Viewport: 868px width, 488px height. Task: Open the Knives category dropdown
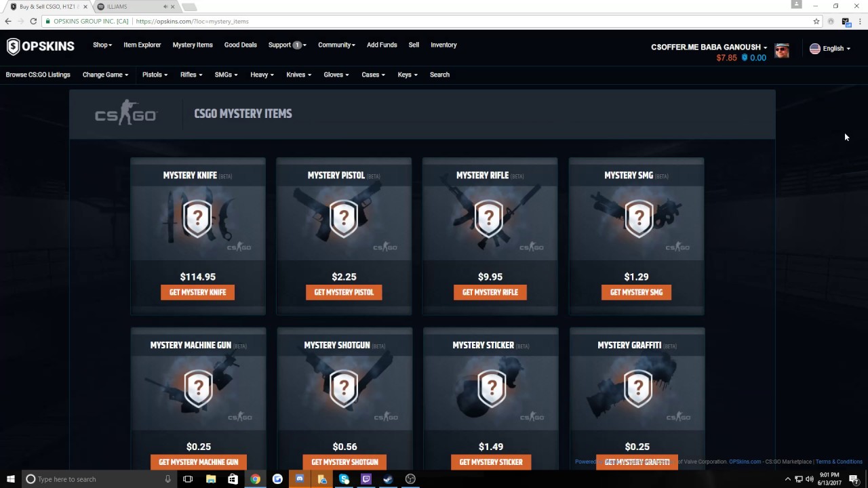pyautogui.click(x=298, y=75)
